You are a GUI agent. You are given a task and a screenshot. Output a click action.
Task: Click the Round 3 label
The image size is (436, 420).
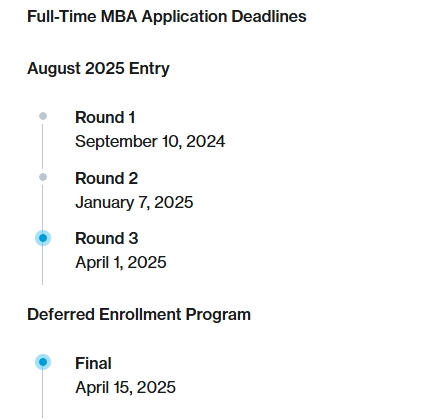point(107,238)
